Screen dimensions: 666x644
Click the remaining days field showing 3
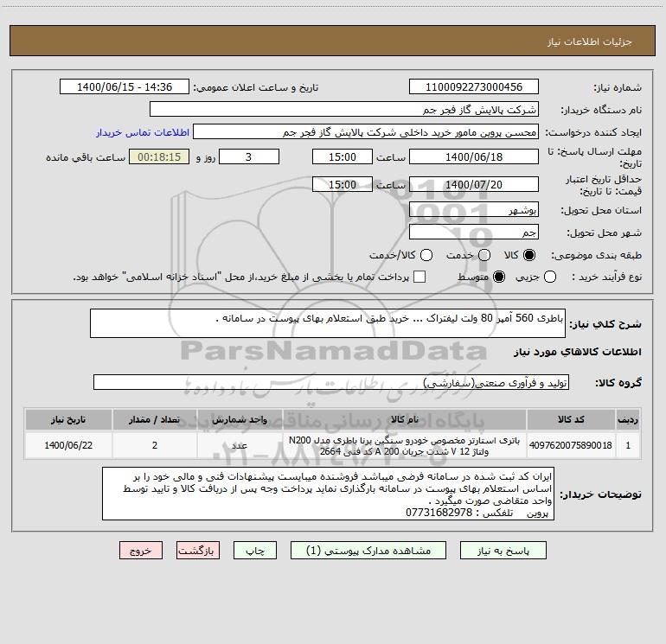coord(249,156)
